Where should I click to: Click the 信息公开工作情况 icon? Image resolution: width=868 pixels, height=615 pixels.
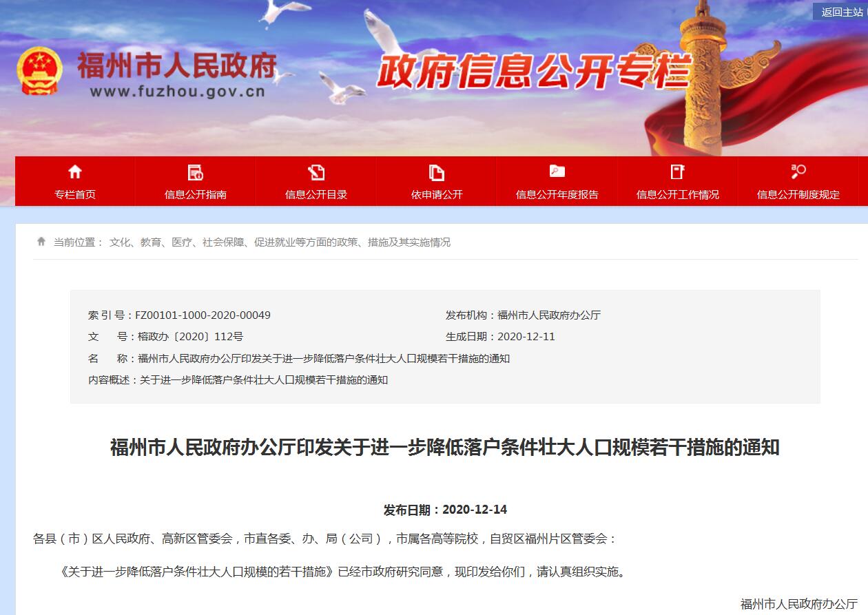(677, 172)
